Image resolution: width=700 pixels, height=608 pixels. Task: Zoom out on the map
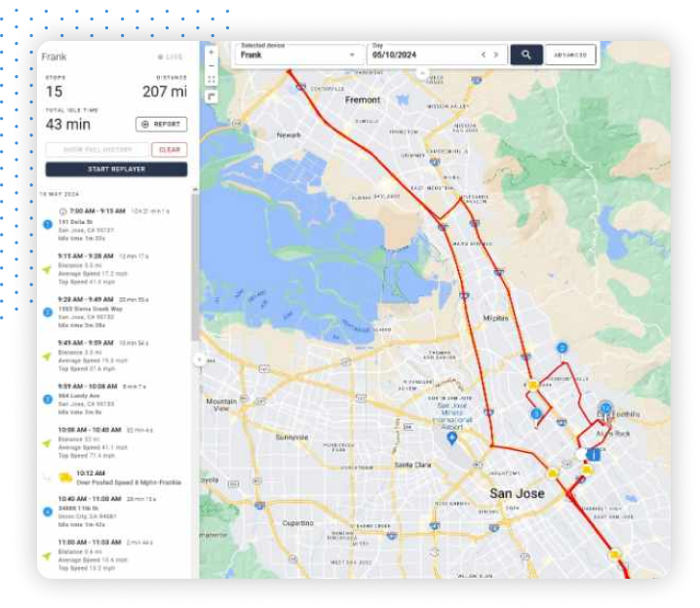pos(212,65)
